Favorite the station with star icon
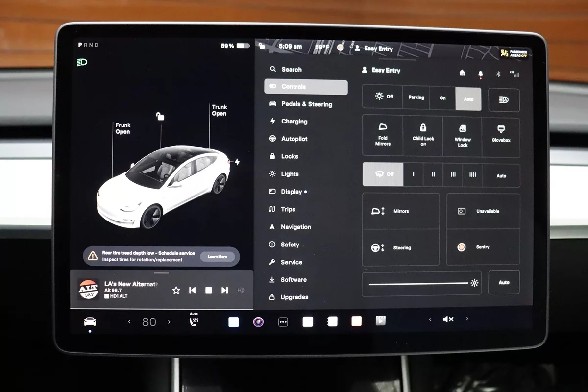 coord(176,290)
